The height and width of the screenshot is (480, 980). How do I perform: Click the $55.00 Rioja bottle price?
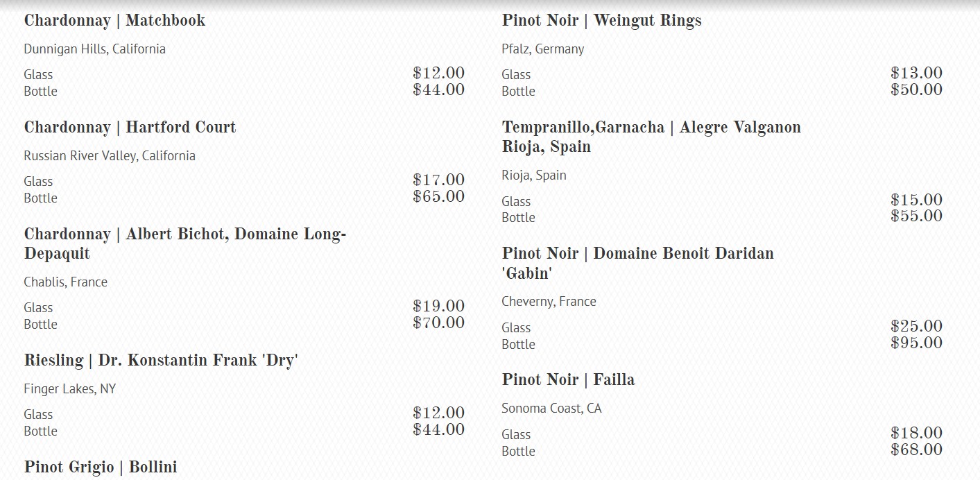pyautogui.click(x=916, y=216)
